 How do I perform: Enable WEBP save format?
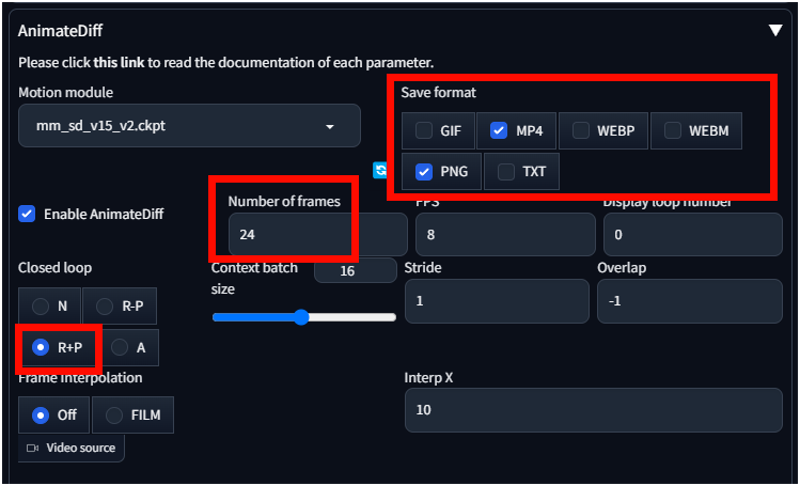point(580,131)
